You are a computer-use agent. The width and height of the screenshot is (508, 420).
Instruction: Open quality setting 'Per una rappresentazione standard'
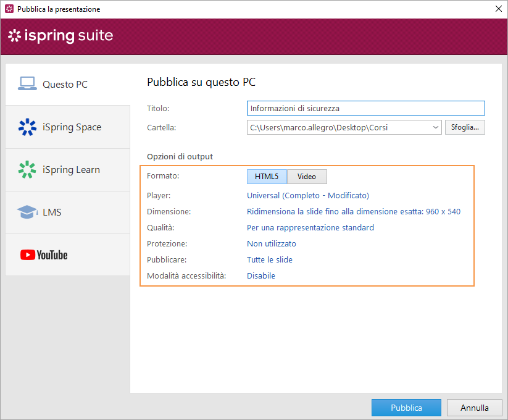click(310, 227)
